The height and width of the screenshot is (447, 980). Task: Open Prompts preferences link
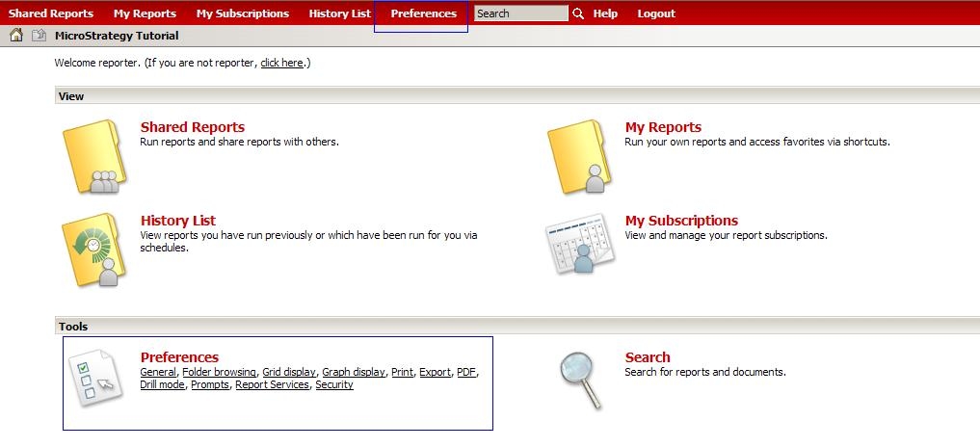pyautogui.click(x=210, y=384)
